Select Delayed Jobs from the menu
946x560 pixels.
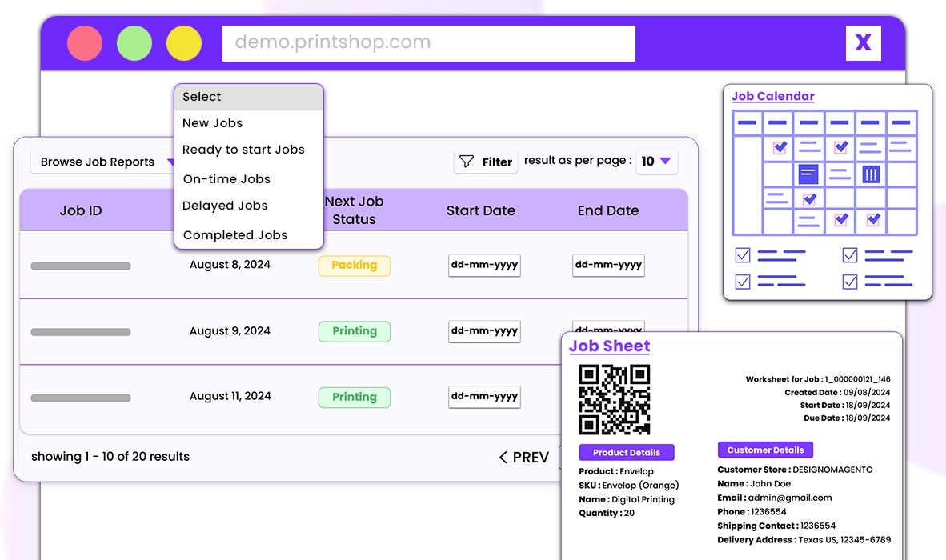pos(225,206)
